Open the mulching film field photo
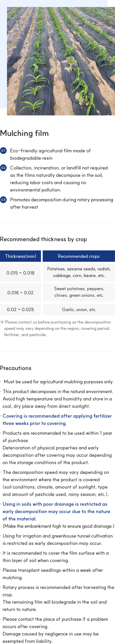 (x=61, y=61)
